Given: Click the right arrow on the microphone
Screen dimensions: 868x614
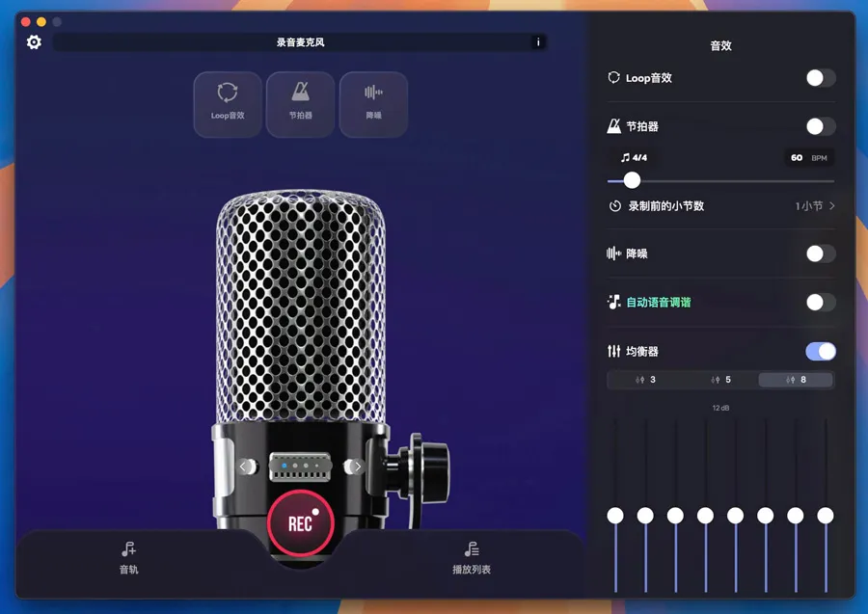Looking at the screenshot, I should (x=357, y=467).
